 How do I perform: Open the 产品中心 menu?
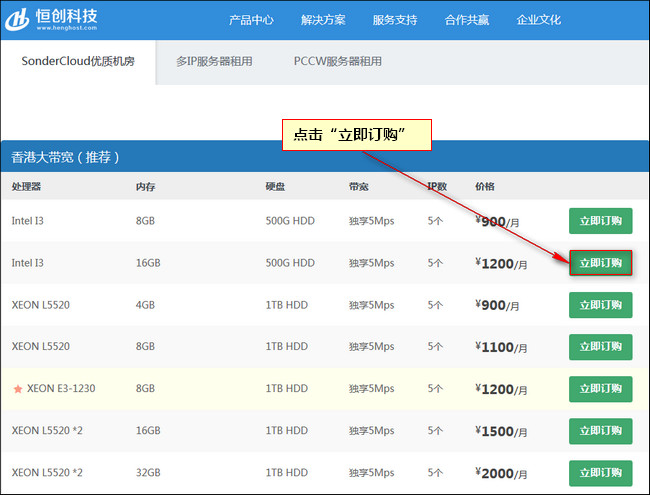pyautogui.click(x=251, y=20)
